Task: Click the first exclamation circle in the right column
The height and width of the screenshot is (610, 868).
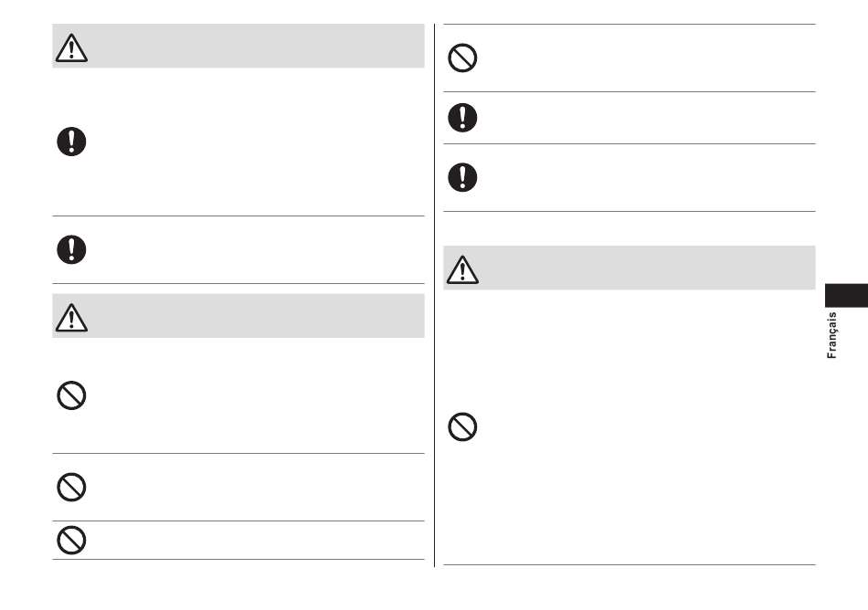Action: pyautogui.click(x=462, y=118)
